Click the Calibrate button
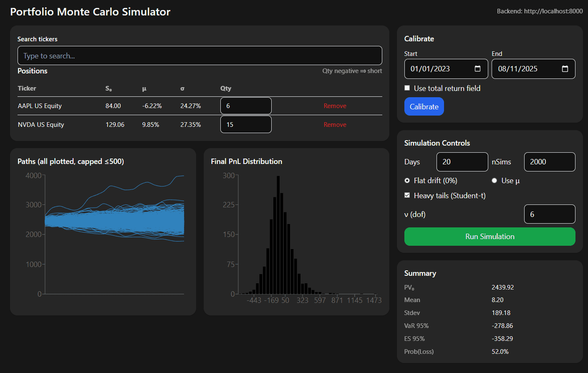The image size is (588, 373). point(424,106)
